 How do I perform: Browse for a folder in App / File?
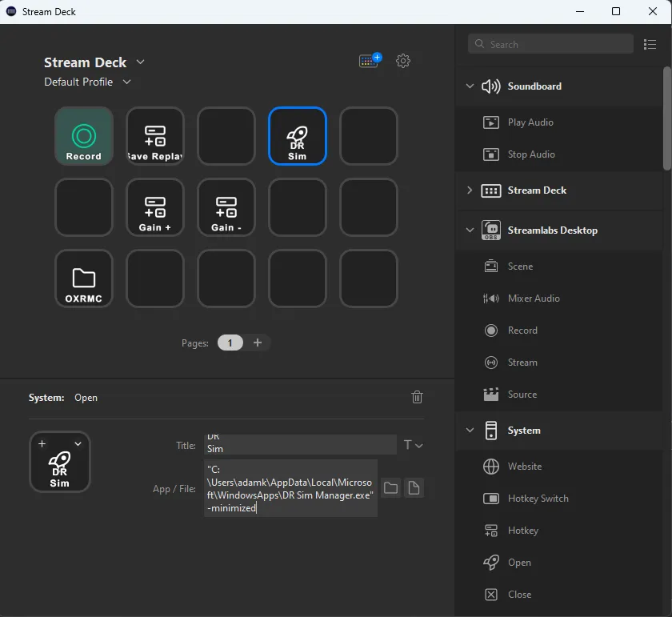(x=390, y=488)
